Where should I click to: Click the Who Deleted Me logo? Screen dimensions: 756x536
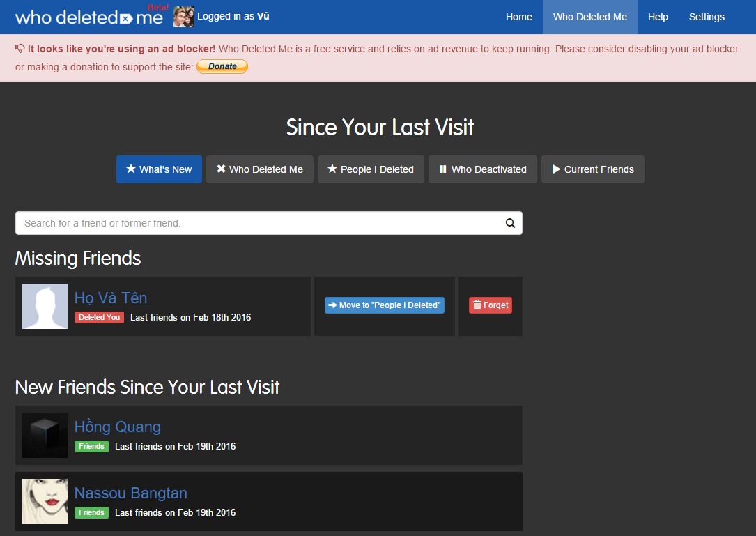pyautogui.click(x=88, y=17)
